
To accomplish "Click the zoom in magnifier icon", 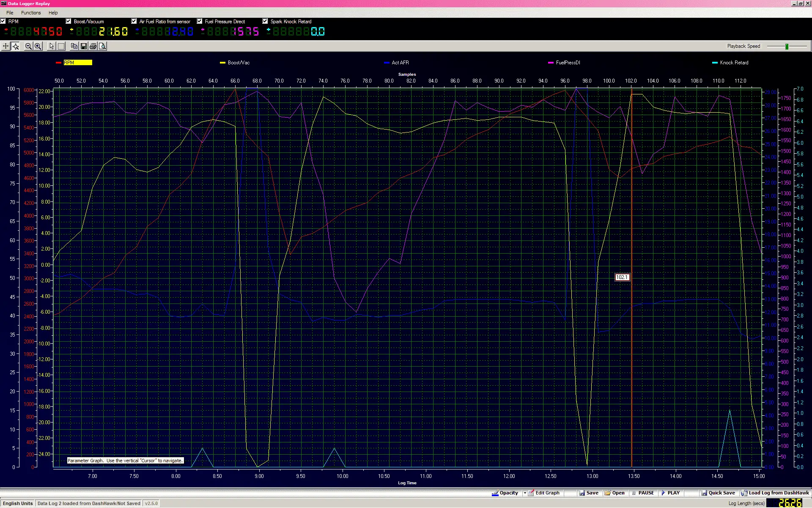I will tap(38, 46).
